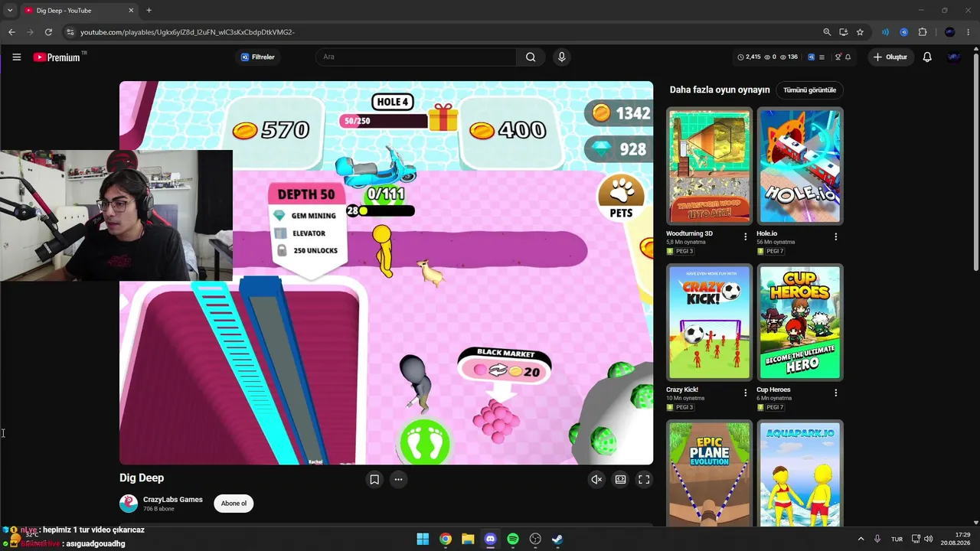Subscribe with the Abone ol button
Screen dimensions: 980x551
point(234,504)
